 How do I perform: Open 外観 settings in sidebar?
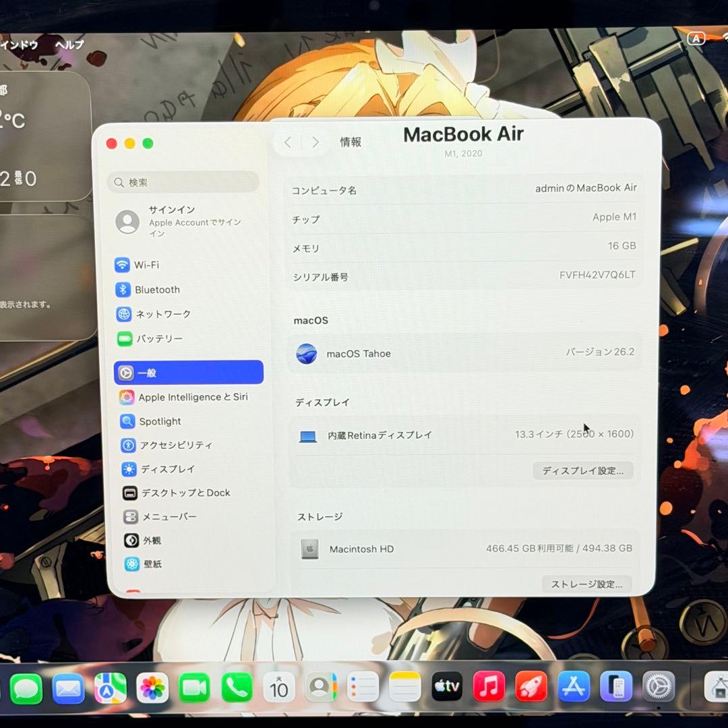pyautogui.click(x=142, y=541)
